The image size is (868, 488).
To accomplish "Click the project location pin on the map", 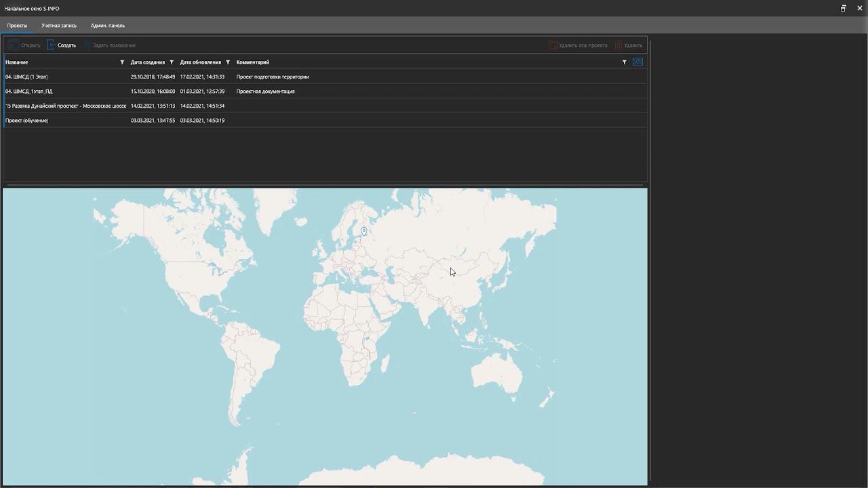I will click(x=364, y=232).
